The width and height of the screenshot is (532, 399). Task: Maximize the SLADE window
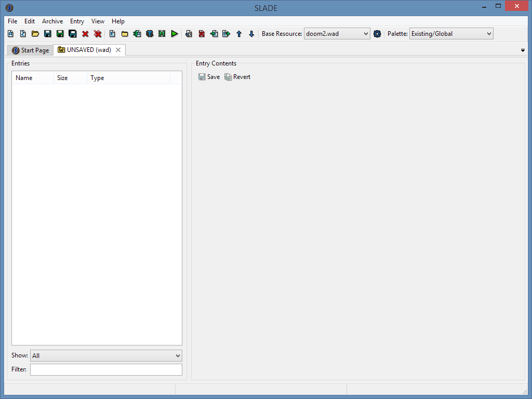(x=498, y=6)
